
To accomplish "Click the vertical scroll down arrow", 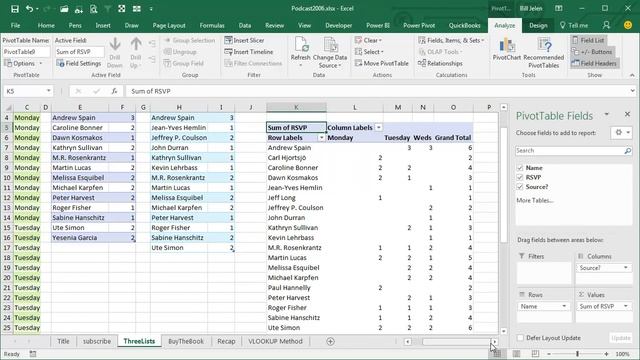I will click(x=504, y=331).
